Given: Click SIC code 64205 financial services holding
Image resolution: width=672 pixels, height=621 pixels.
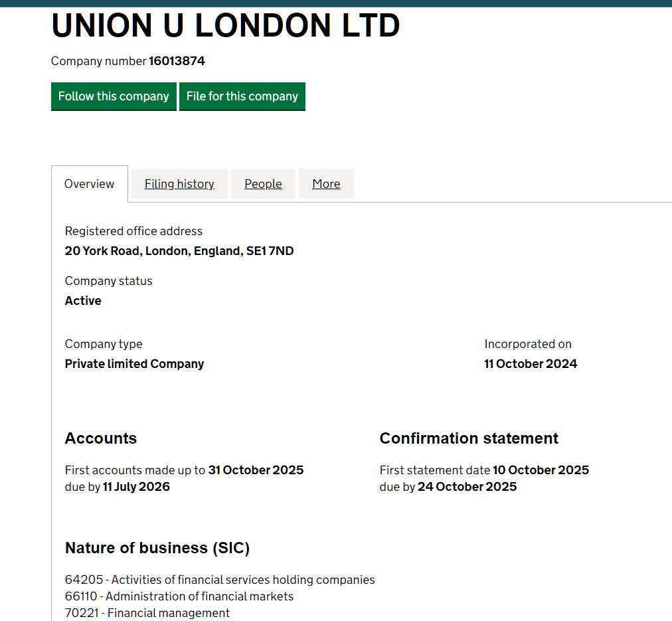Looking at the screenshot, I should click(x=219, y=579).
